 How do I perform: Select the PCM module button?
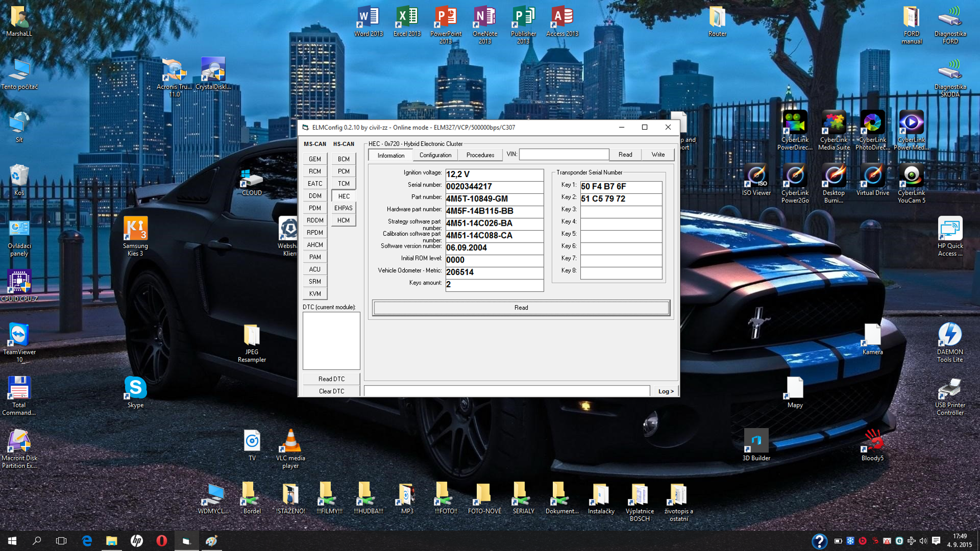coord(343,172)
